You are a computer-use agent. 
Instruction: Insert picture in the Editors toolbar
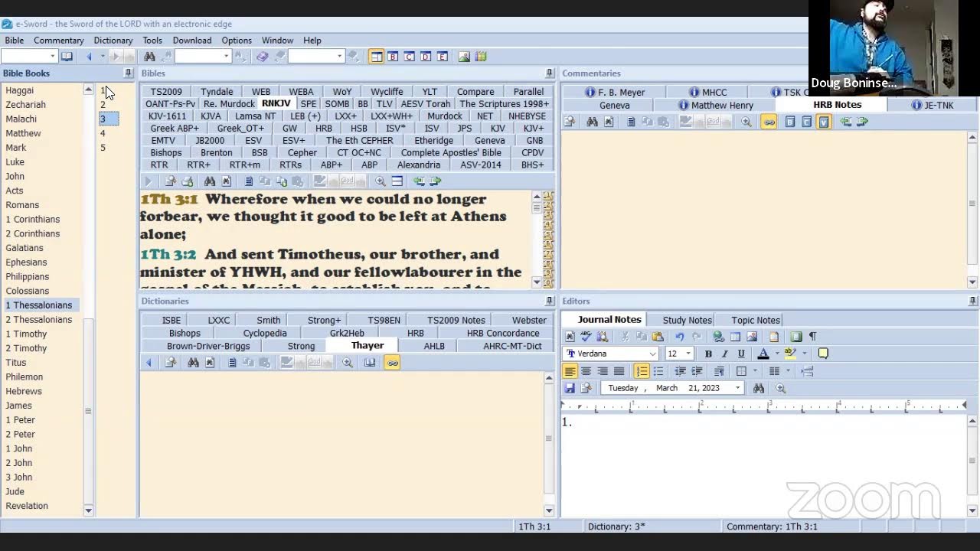752,337
